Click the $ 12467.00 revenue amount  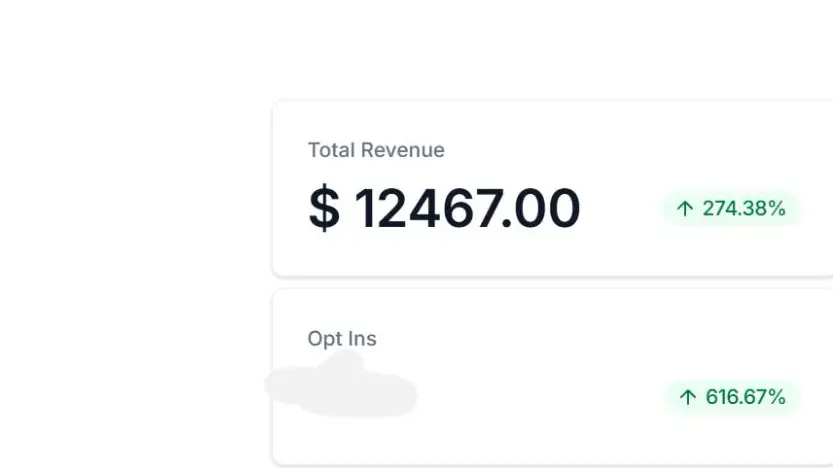point(444,209)
